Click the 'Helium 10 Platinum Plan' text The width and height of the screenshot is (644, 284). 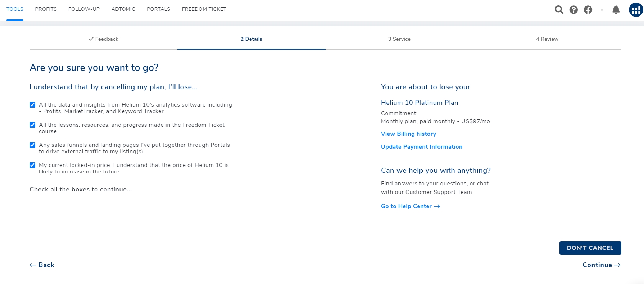point(419,103)
